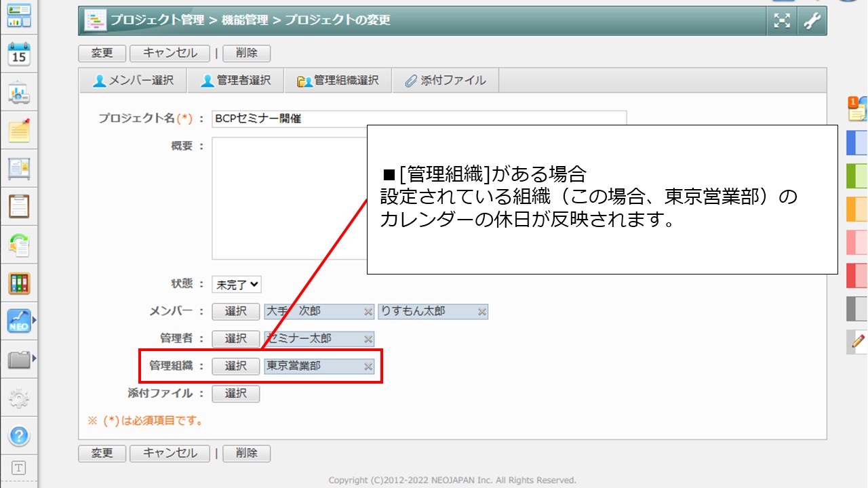
Task: Click the bottom キャンセル button
Action: click(170, 453)
